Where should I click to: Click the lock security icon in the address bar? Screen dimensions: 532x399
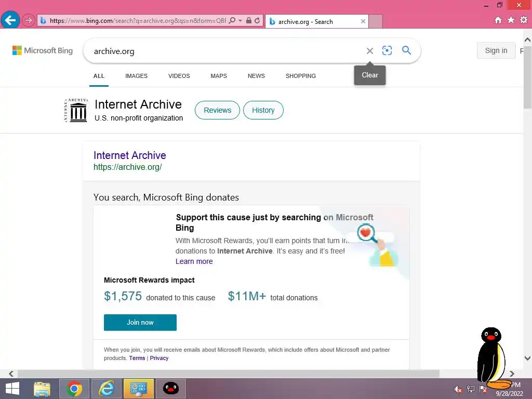(x=249, y=20)
